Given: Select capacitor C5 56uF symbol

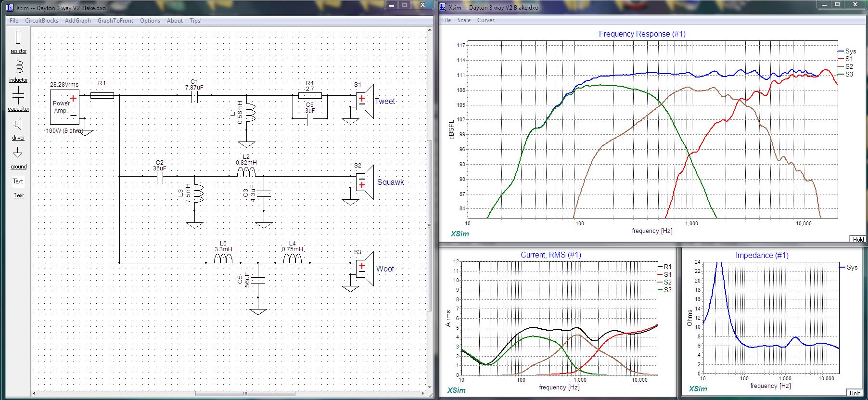Looking at the screenshot, I should click(x=258, y=280).
